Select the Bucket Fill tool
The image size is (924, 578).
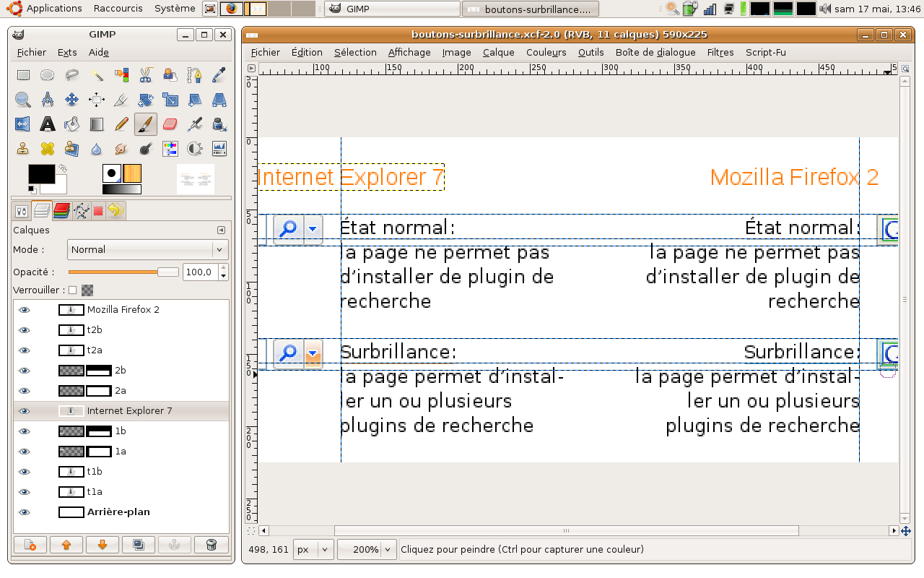[72, 124]
